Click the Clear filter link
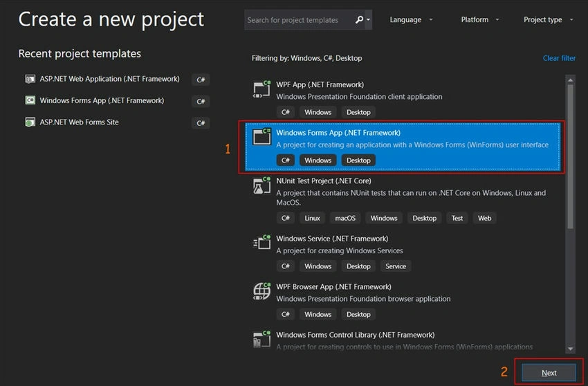588x386 pixels. point(559,58)
